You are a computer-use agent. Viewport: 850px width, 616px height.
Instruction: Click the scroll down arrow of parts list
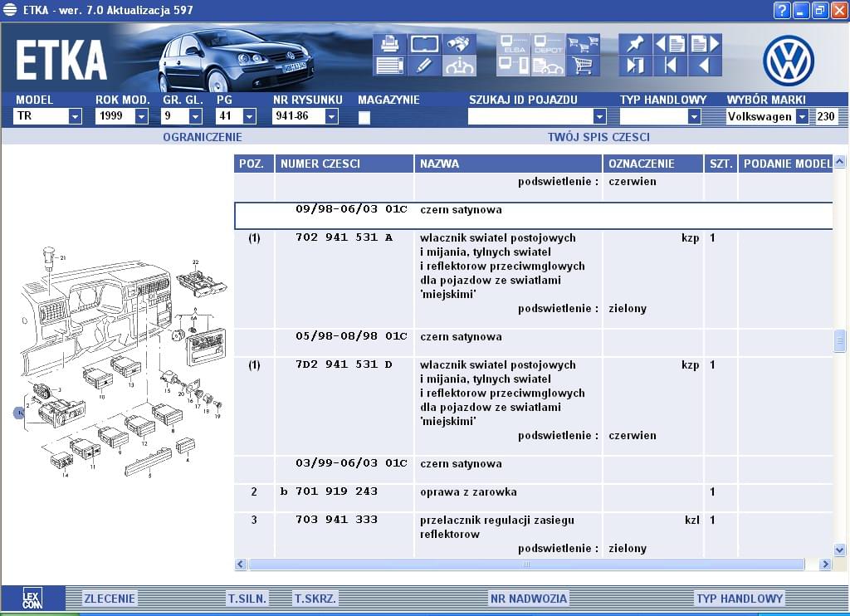(x=840, y=550)
